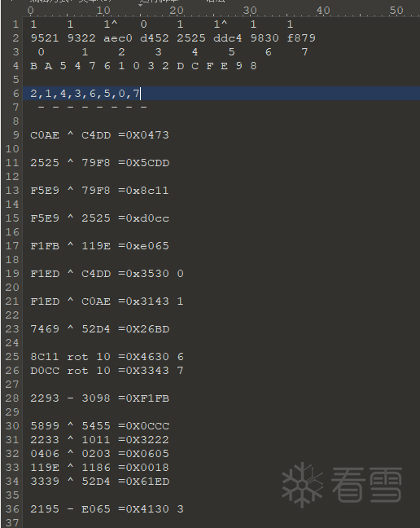Click value f879 on line 2
The image size is (420, 528).
(x=301, y=38)
